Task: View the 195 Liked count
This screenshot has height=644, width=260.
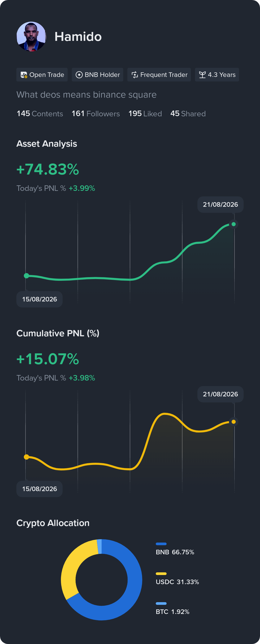Action: point(145,114)
